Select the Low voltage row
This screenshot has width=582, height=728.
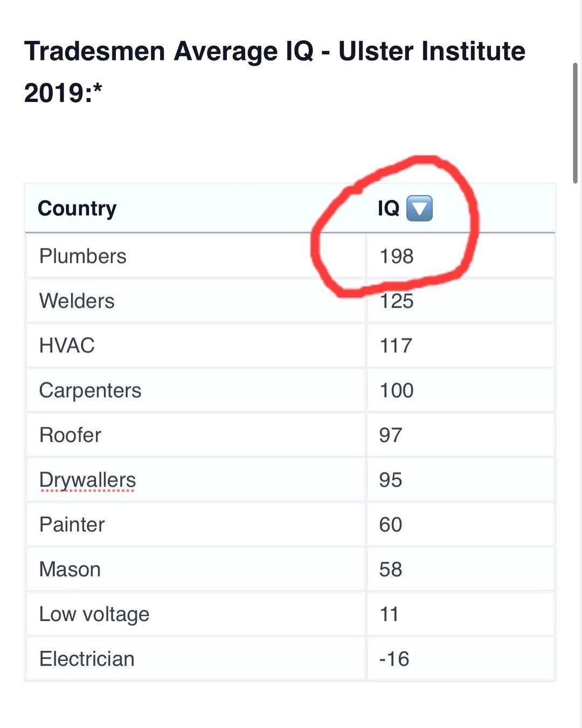[290, 614]
